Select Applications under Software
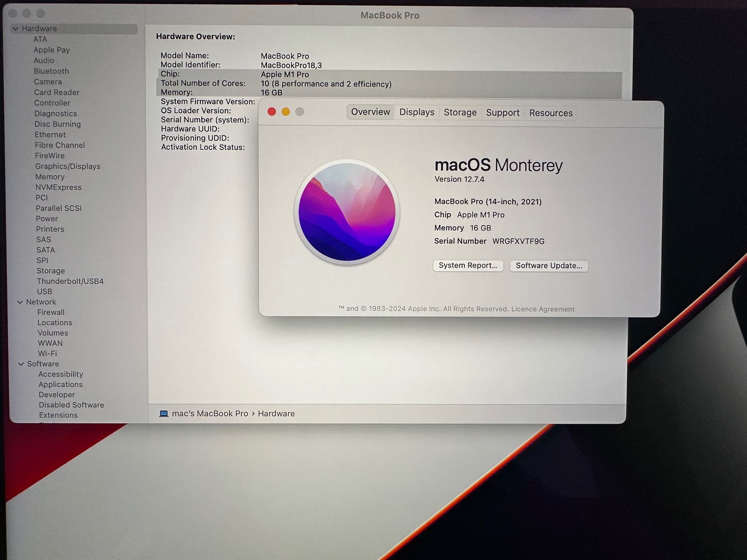 point(60,384)
